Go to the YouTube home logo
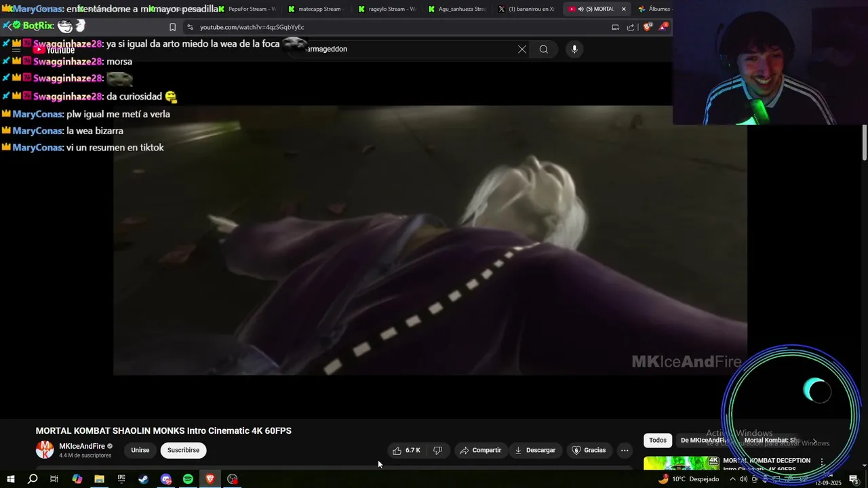868x488 pixels. tap(54, 49)
